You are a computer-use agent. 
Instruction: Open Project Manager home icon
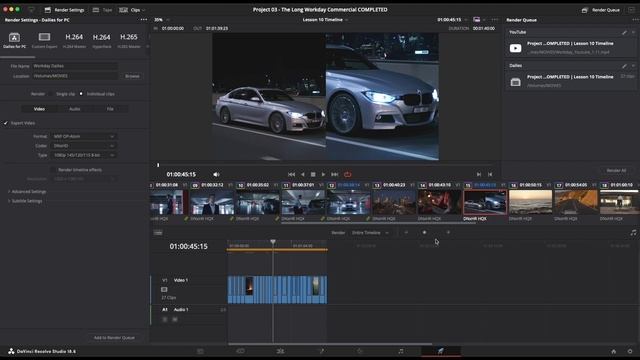[x=613, y=351]
